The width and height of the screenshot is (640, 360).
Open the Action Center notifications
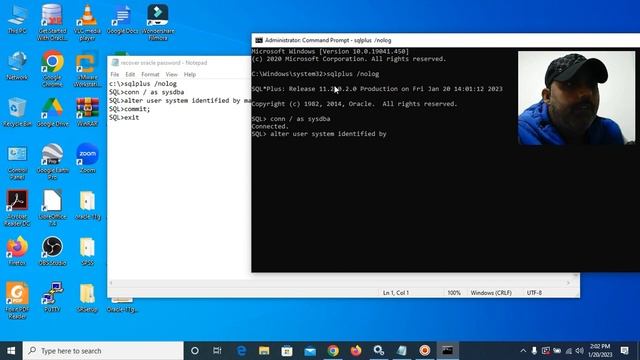pos(624,351)
